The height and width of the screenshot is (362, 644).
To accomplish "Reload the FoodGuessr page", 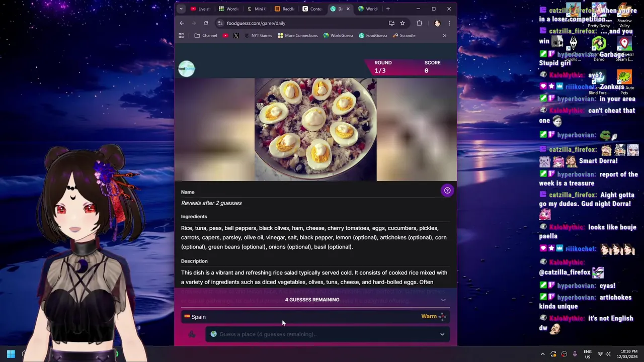I will [x=206, y=23].
